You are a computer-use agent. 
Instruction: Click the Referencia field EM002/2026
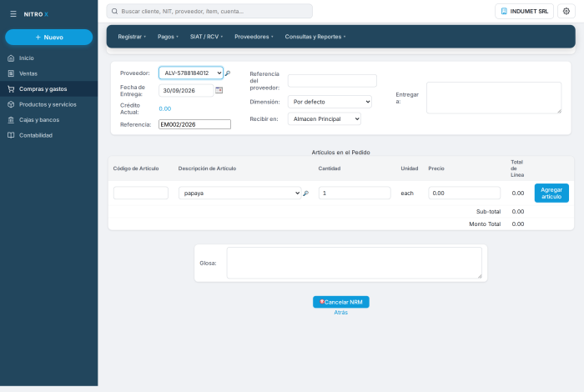[194, 124]
